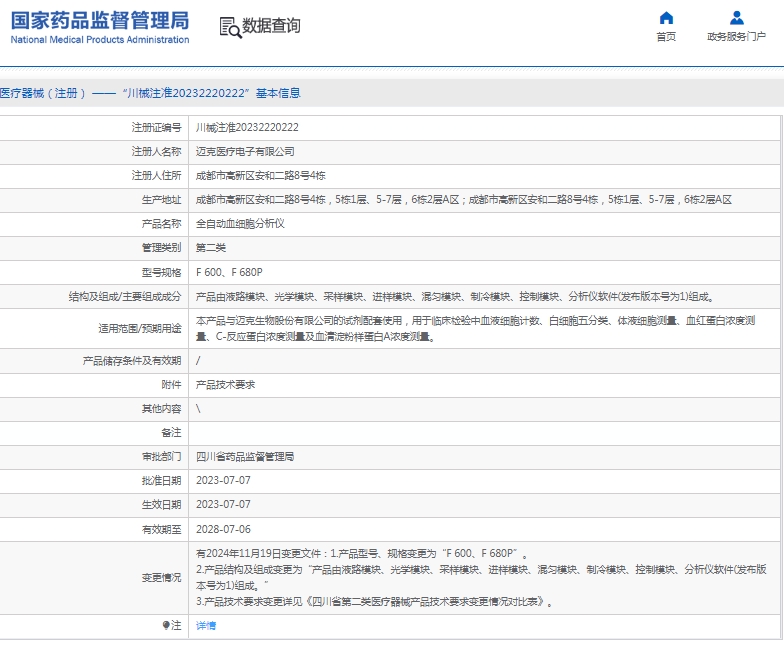This screenshot has height=645, width=784.
Task: Open the 产品技术要求 attachment
Action: pyautogui.click(x=226, y=384)
